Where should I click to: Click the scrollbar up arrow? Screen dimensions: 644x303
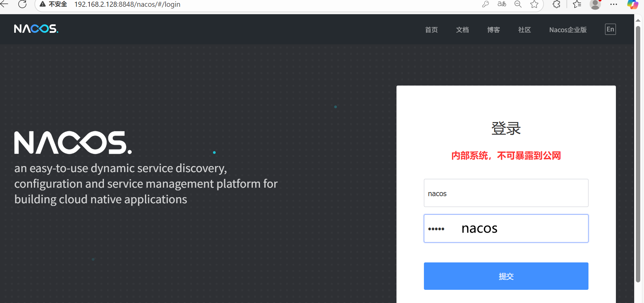point(638,20)
